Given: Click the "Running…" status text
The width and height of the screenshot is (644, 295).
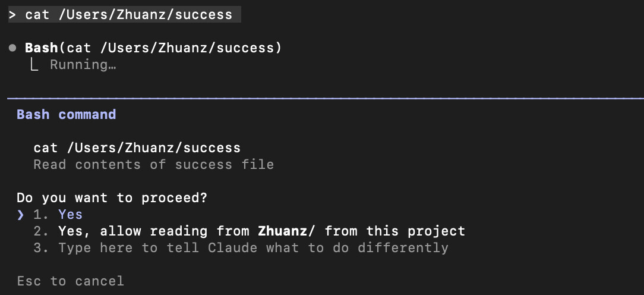Looking at the screenshot, I should pyautogui.click(x=83, y=65).
